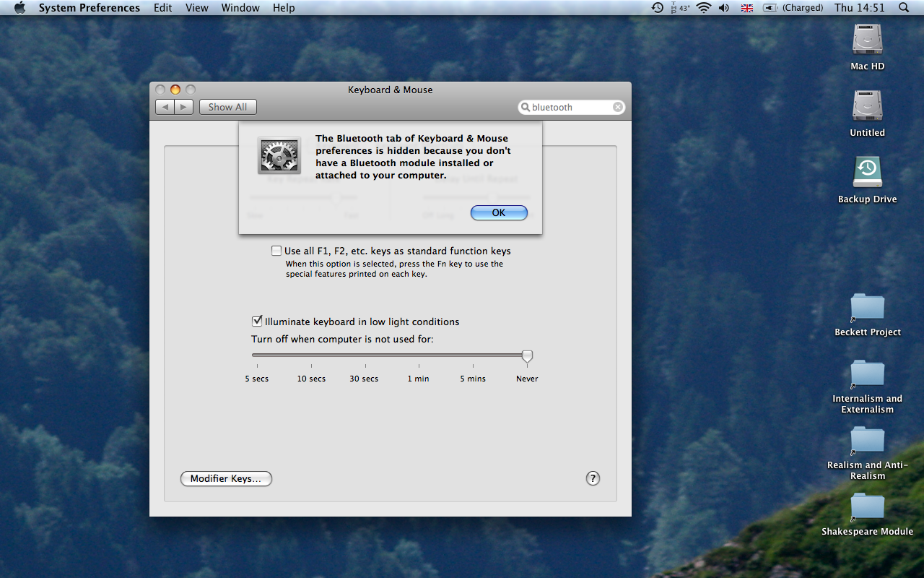Open the View menu
This screenshot has width=924, height=578.
tap(197, 8)
